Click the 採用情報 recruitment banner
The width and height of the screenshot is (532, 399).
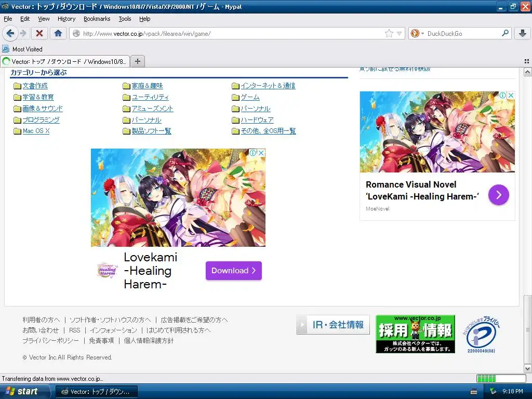pyautogui.click(x=415, y=334)
